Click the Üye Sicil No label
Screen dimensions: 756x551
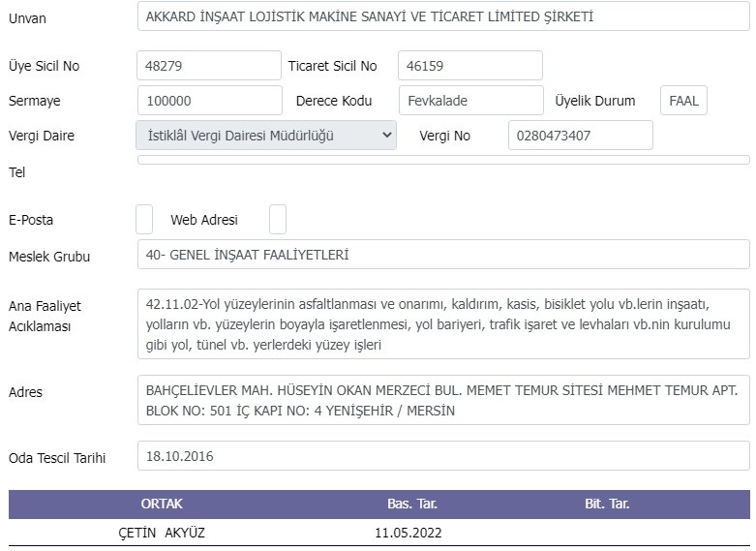(44, 66)
